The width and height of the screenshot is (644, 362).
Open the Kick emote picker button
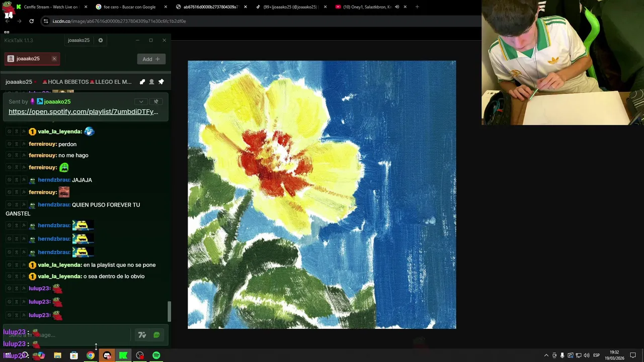tap(156, 335)
